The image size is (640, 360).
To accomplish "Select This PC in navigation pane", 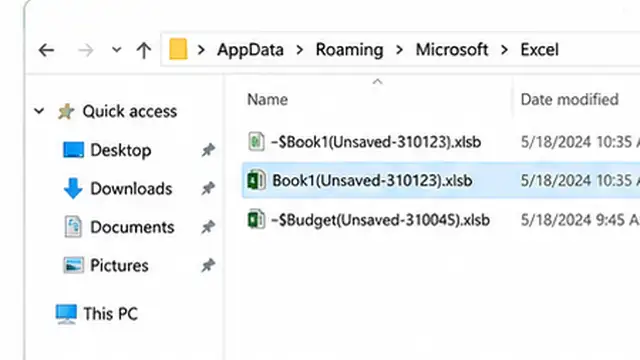I will 111,314.
